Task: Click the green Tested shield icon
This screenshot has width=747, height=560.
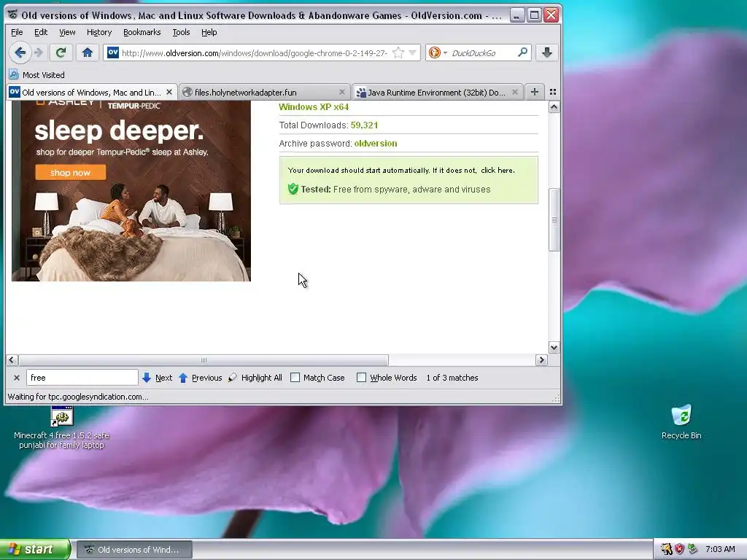Action: point(293,189)
